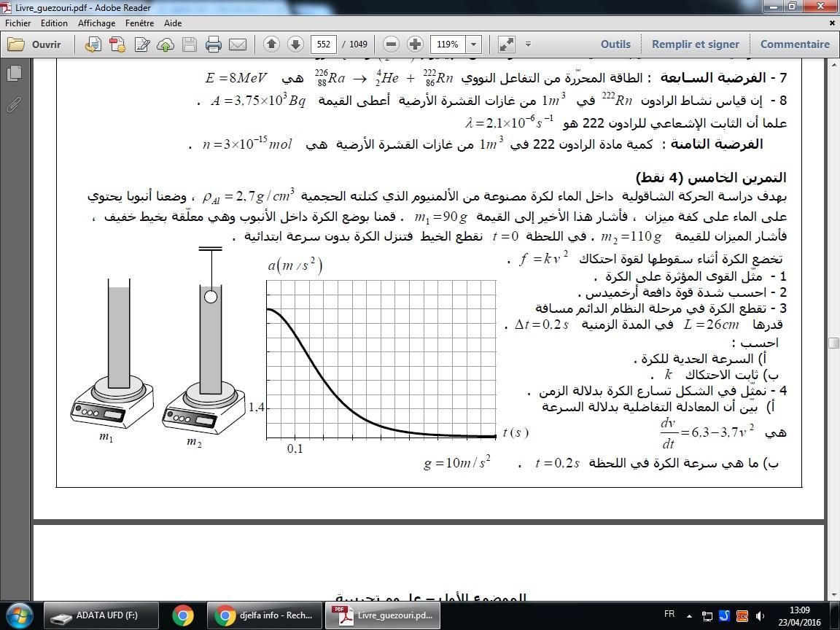Click the page number field showing 552
This screenshot has height=630, width=840.
point(324,44)
